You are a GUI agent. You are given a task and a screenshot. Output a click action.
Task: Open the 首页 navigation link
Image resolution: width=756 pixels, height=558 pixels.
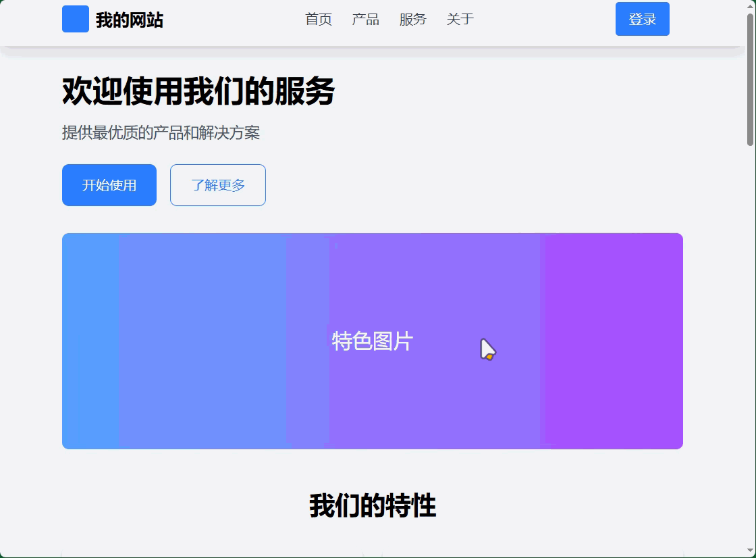(x=319, y=20)
